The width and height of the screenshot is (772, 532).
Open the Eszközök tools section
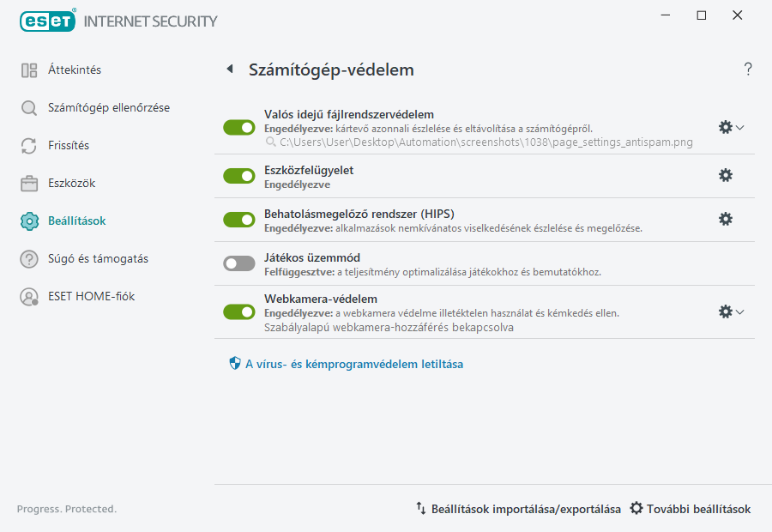(69, 183)
